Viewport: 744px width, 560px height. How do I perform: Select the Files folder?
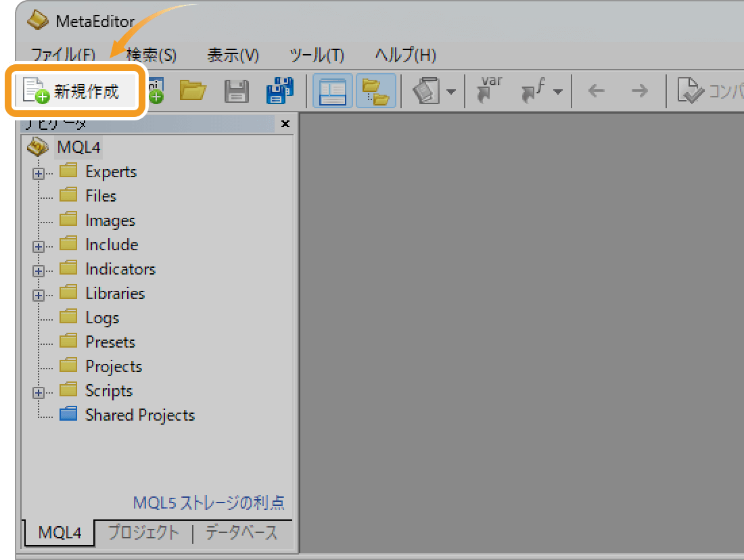101,196
